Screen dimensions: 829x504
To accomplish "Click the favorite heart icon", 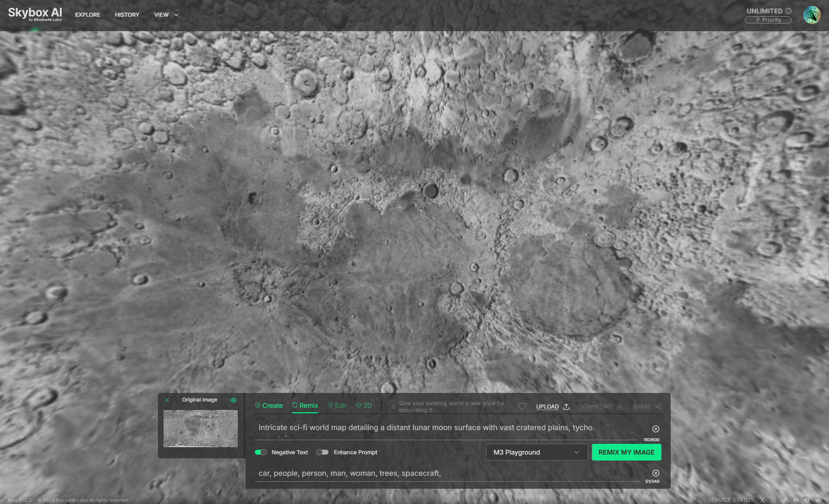I will click(x=522, y=406).
